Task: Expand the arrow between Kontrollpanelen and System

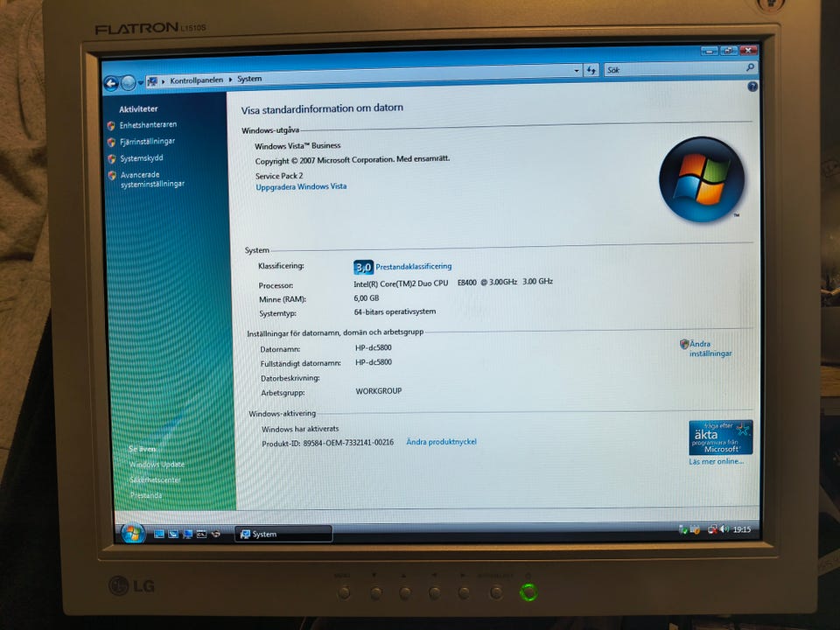Action: coord(230,80)
